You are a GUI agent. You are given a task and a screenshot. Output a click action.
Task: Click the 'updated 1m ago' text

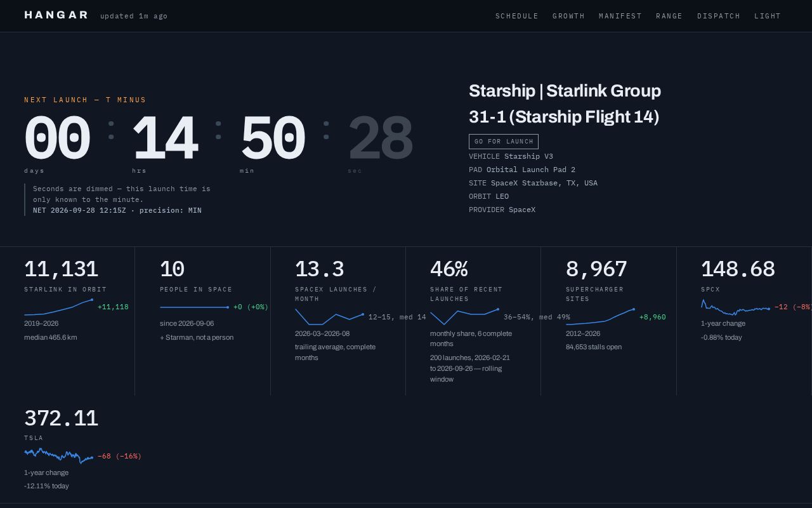[134, 16]
